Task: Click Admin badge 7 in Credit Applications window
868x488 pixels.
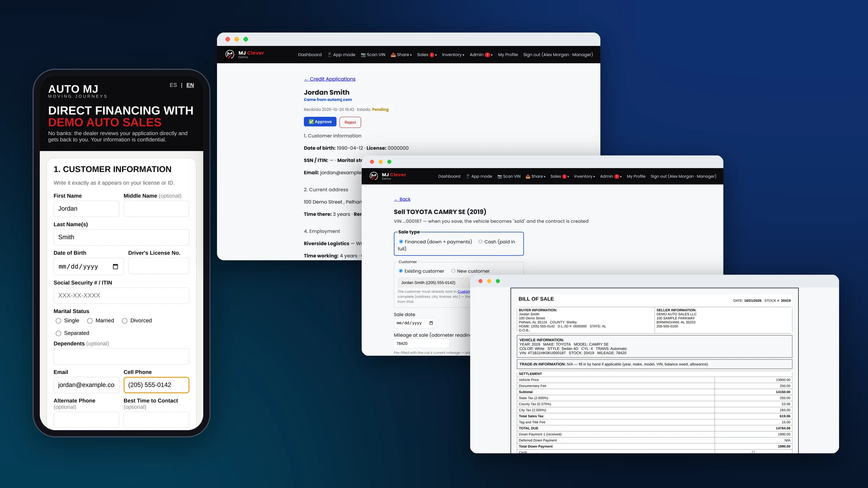Action: pos(487,55)
